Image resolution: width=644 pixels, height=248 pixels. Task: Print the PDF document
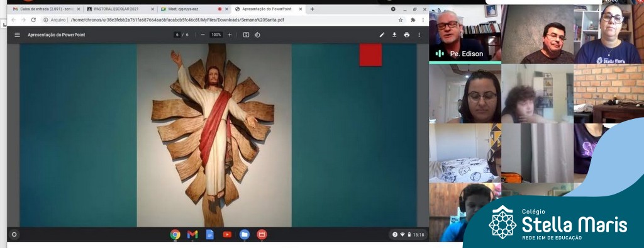(x=407, y=35)
